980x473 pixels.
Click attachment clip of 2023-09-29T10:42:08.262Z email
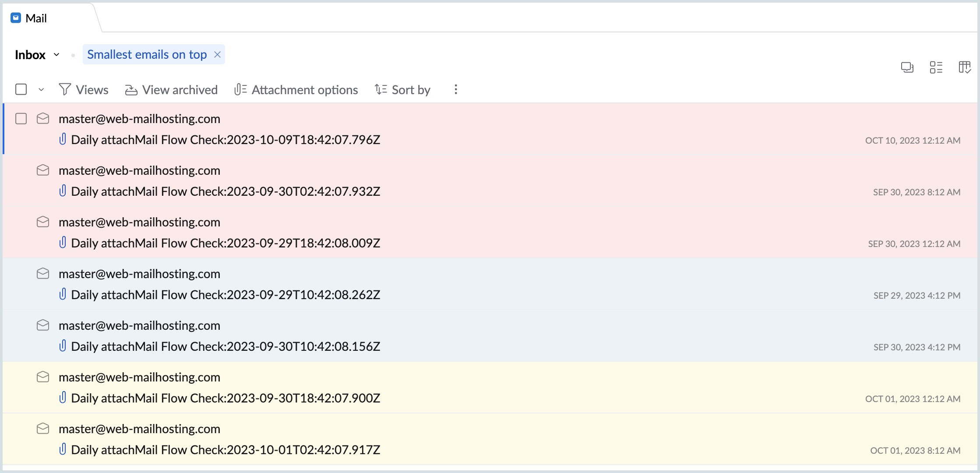[x=63, y=294]
